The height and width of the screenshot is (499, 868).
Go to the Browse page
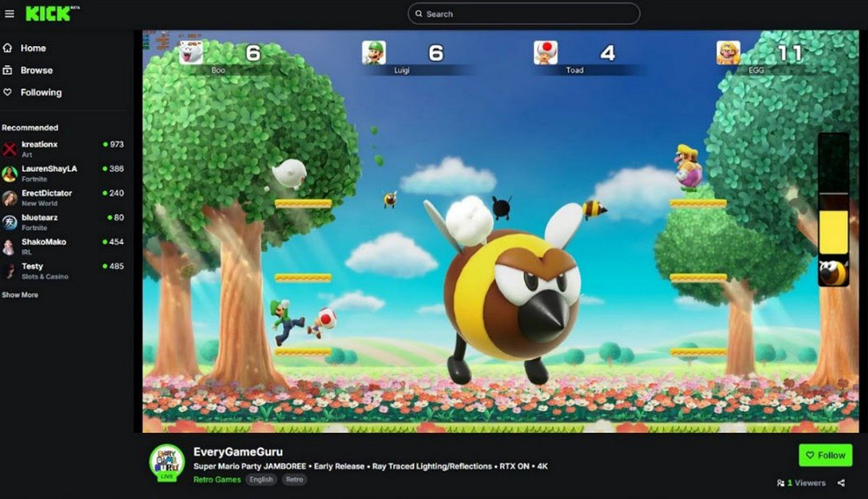(x=36, y=70)
